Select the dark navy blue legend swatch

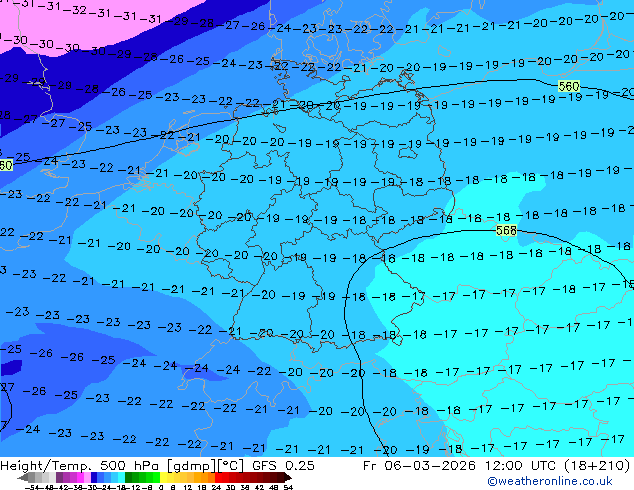pos(94,477)
